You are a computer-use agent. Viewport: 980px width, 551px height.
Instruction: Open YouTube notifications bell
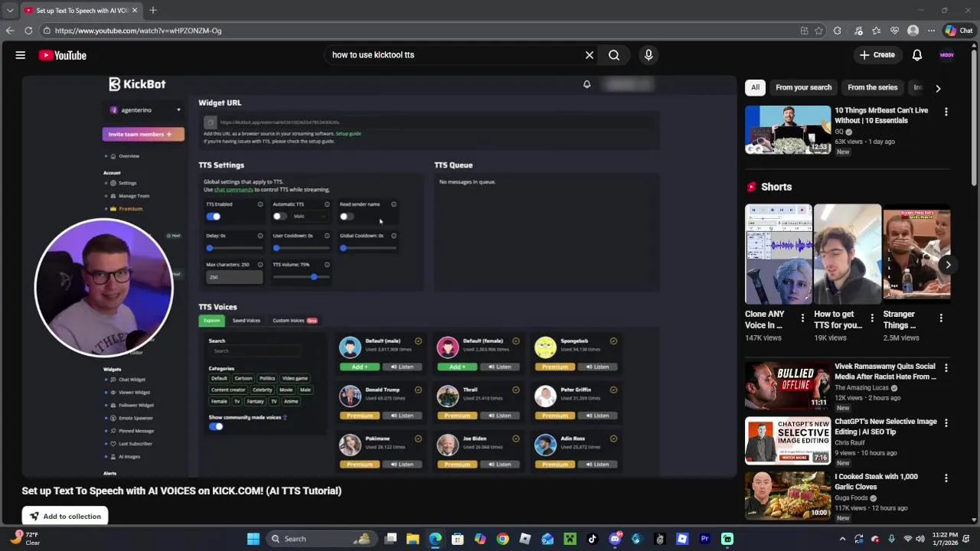tap(917, 55)
